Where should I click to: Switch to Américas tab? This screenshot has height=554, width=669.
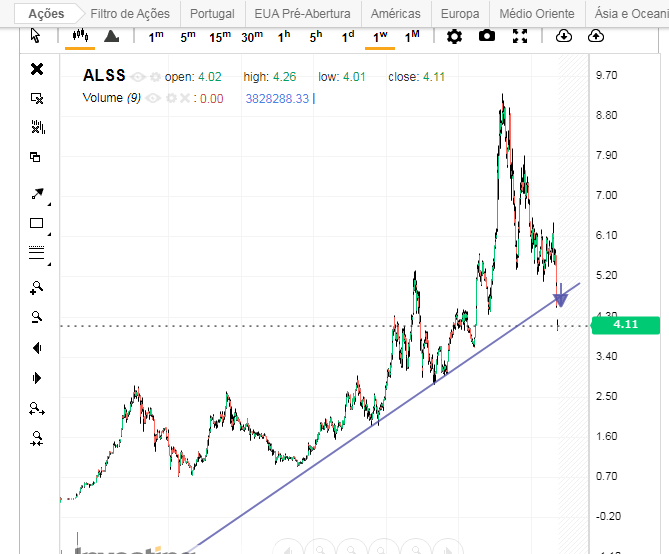pyautogui.click(x=396, y=14)
